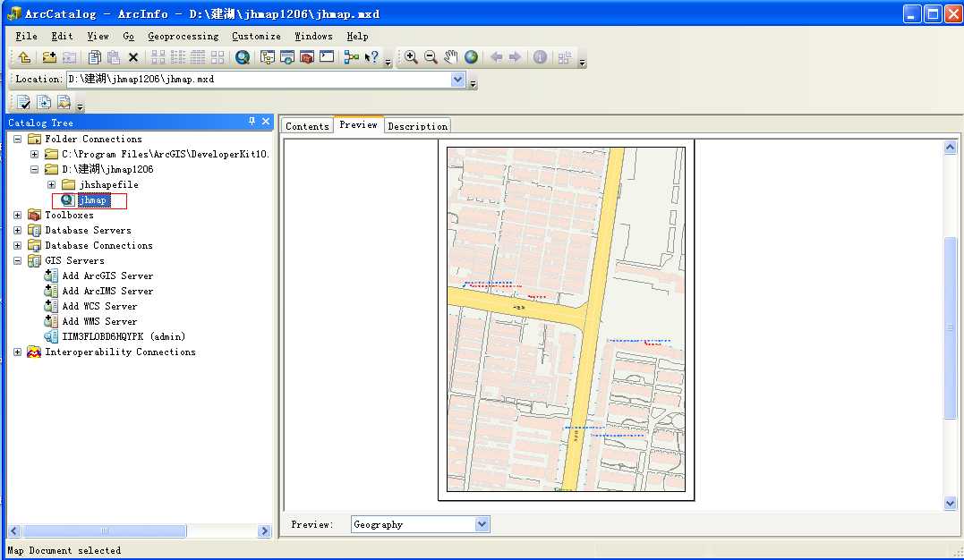Open the Go menu
964x560 pixels.
[x=129, y=37]
